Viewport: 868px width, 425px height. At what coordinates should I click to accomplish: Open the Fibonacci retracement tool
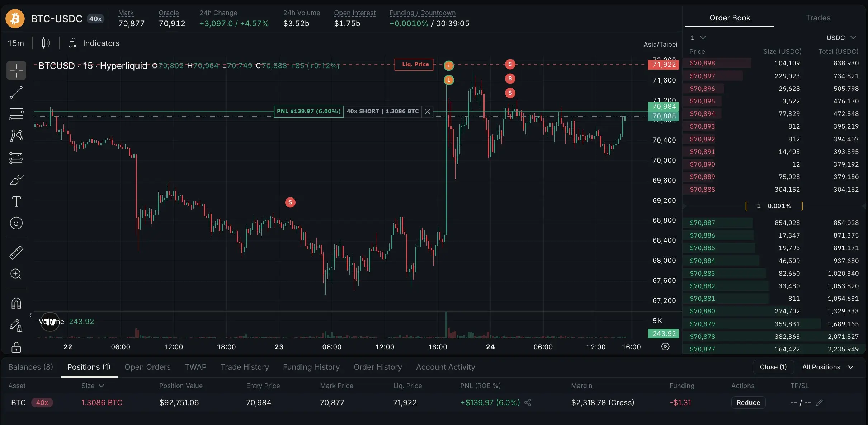coord(16,114)
